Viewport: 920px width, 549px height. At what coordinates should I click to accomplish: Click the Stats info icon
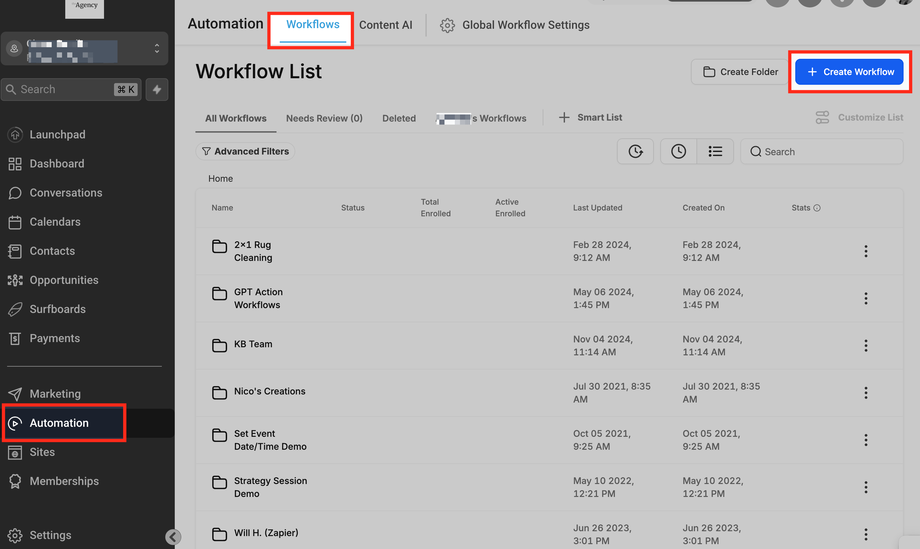point(817,208)
